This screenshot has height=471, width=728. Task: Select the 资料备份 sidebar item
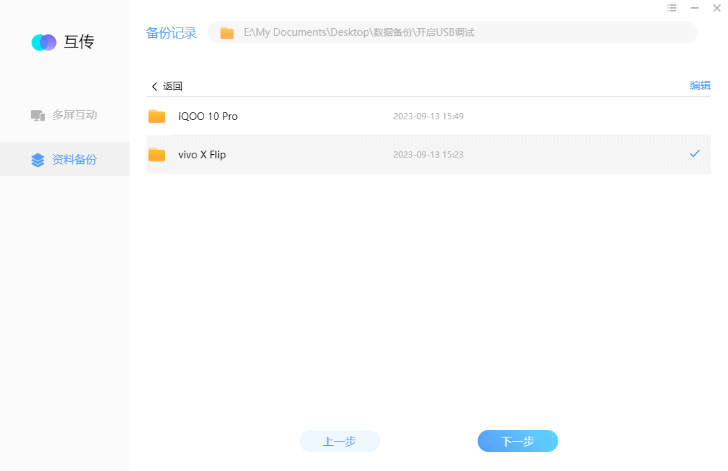click(x=65, y=159)
